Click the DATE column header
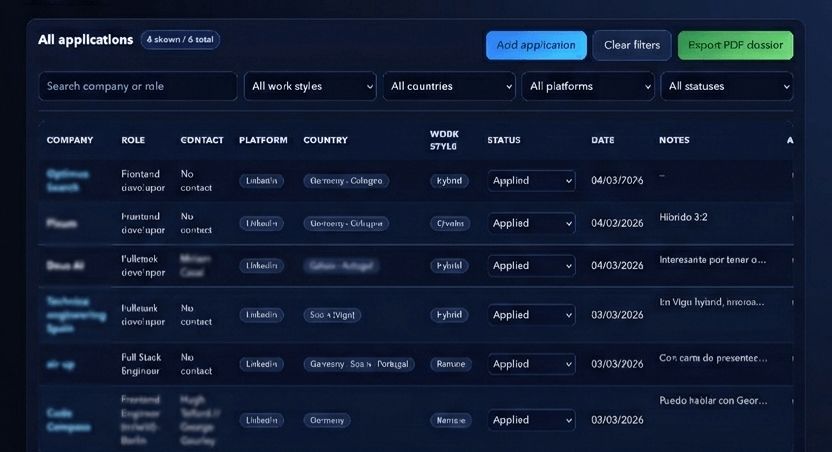The height and width of the screenshot is (452, 832). click(x=603, y=140)
